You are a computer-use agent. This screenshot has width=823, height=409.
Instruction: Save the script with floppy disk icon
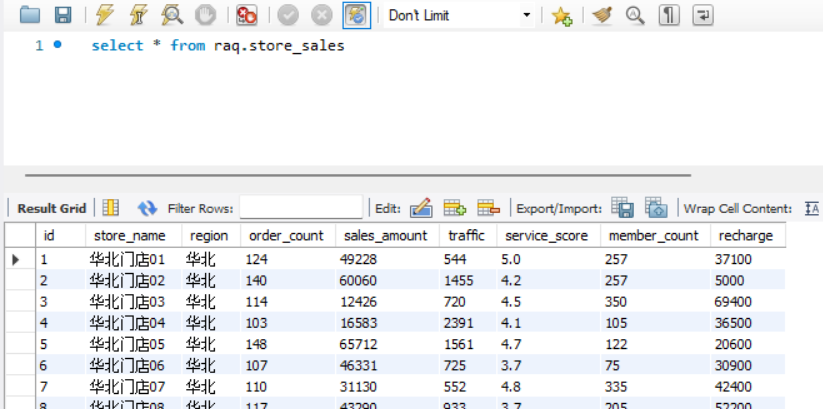[x=63, y=15]
